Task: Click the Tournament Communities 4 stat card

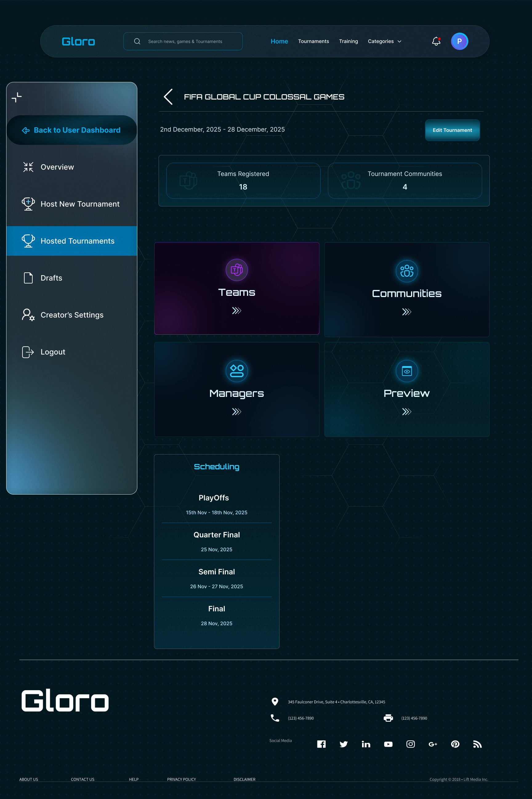Action: [x=405, y=181]
